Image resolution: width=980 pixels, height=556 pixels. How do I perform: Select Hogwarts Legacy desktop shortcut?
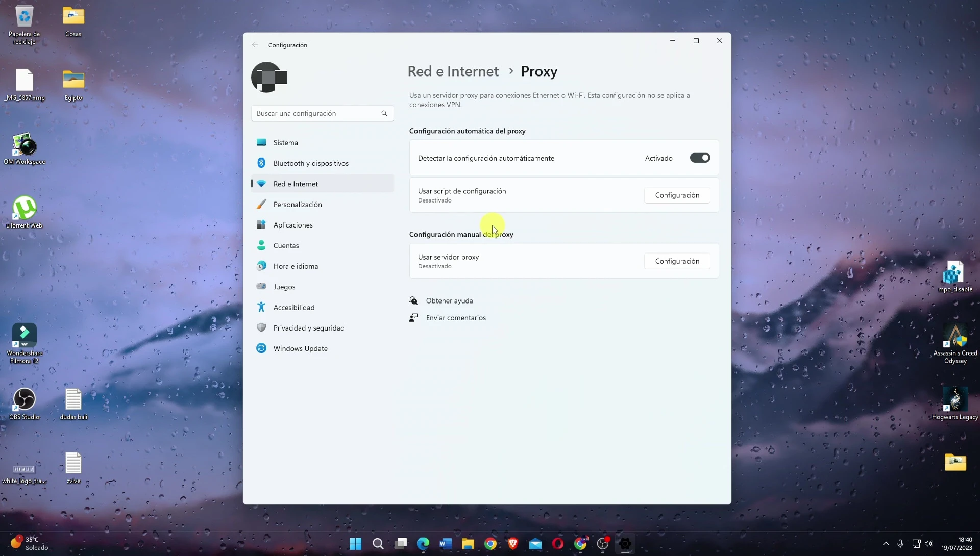click(955, 404)
